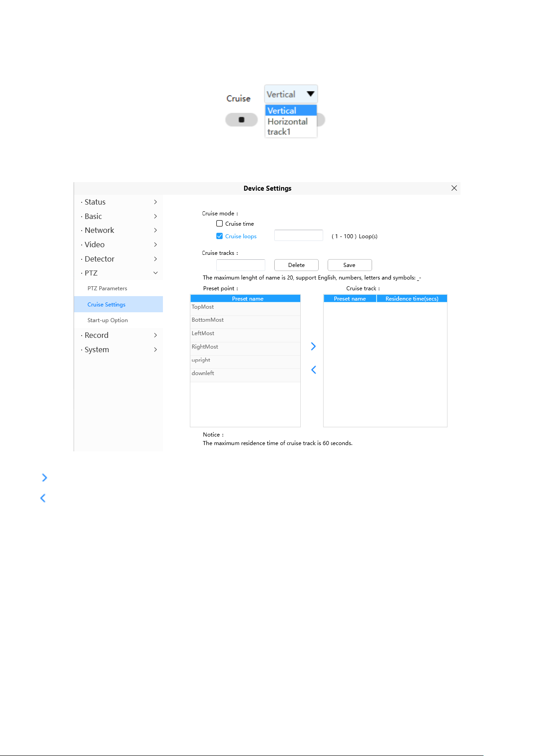Select upright preset point
This screenshot has height=756, width=535.
245,362
